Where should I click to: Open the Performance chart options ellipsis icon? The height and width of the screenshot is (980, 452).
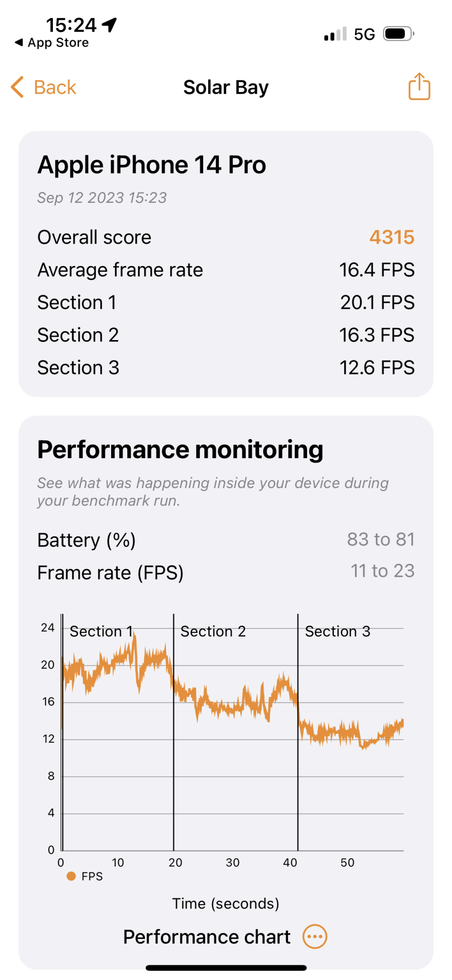314,937
